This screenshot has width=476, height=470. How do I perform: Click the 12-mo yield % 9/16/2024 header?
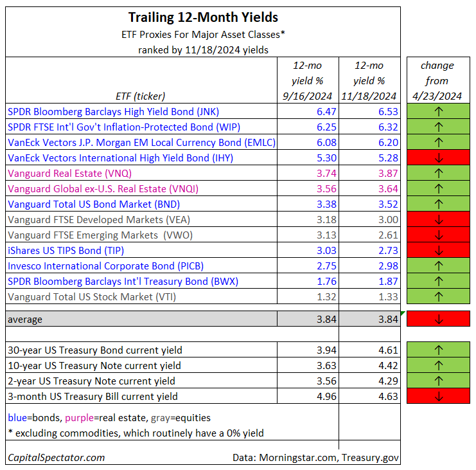pyautogui.click(x=307, y=81)
